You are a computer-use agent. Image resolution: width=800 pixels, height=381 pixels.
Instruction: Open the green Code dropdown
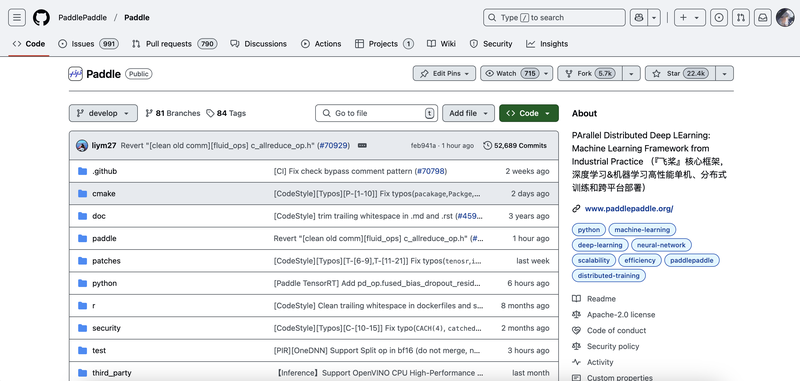tap(529, 113)
